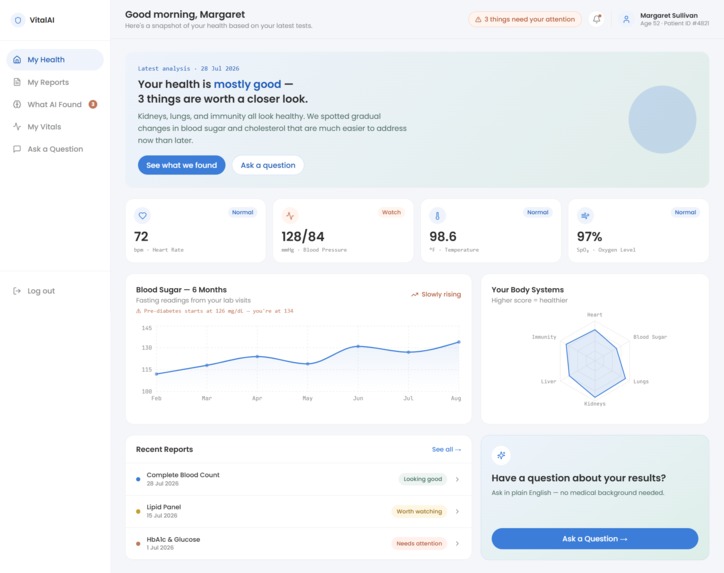
Task: Open the My Reports menu item
Action: pos(55,82)
